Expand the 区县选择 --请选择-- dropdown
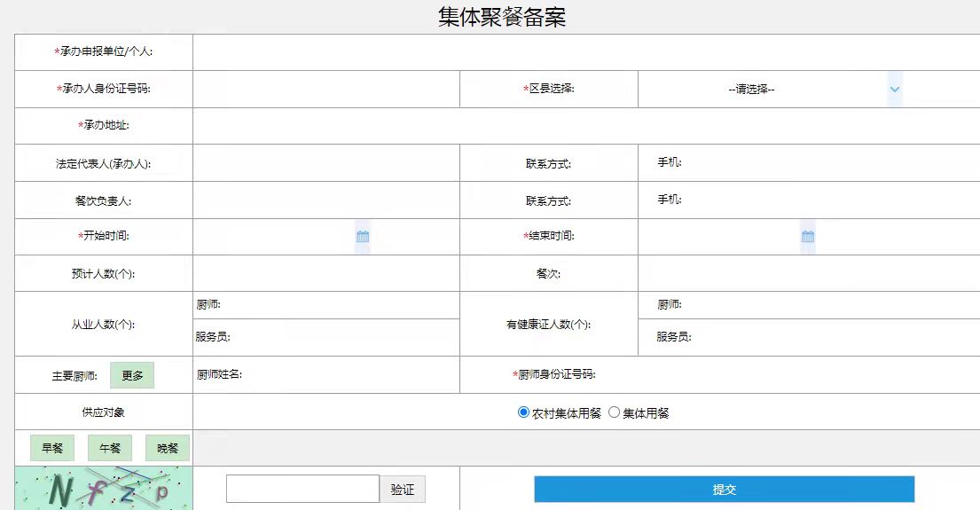 tap(763, 90)
